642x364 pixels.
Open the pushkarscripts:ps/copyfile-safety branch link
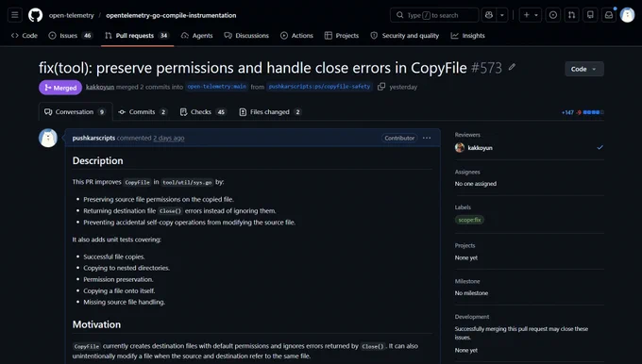(319, 87)
